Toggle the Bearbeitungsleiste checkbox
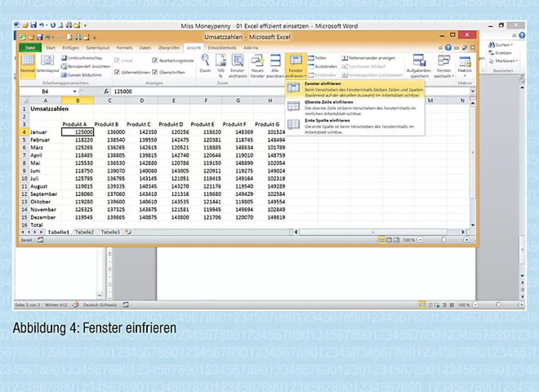539x392 pixels. 155,61
